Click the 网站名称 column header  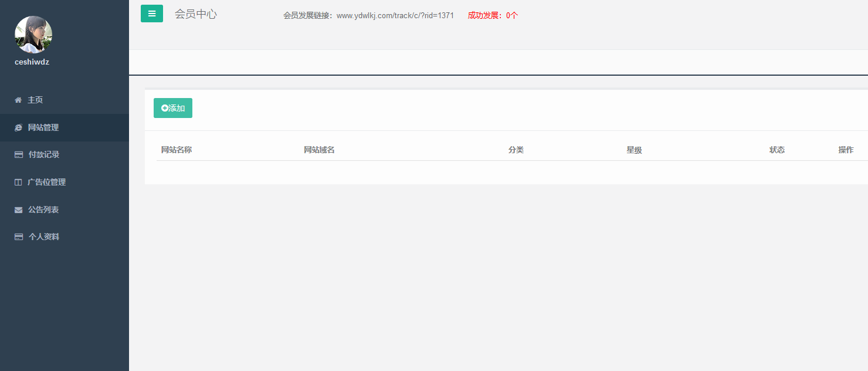[177, 150]
